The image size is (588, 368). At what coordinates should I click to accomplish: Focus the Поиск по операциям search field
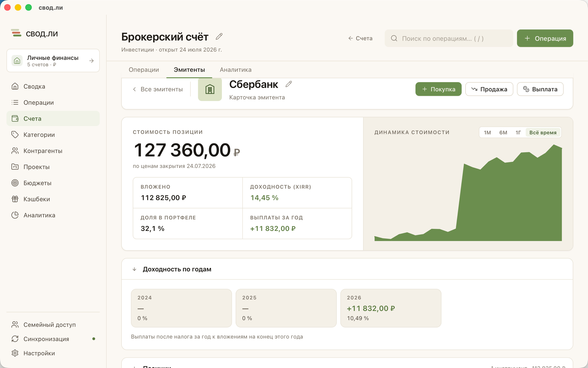[449, 38]
